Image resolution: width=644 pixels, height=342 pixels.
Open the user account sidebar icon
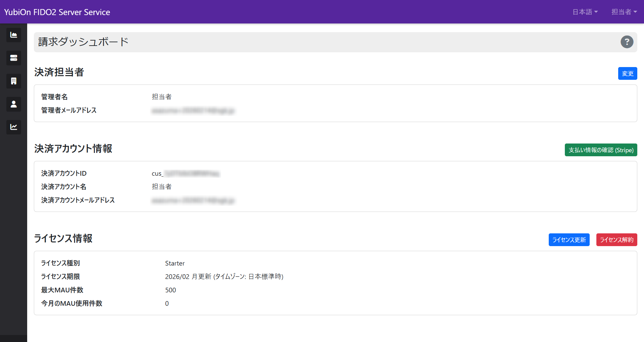tap(13, 104)
